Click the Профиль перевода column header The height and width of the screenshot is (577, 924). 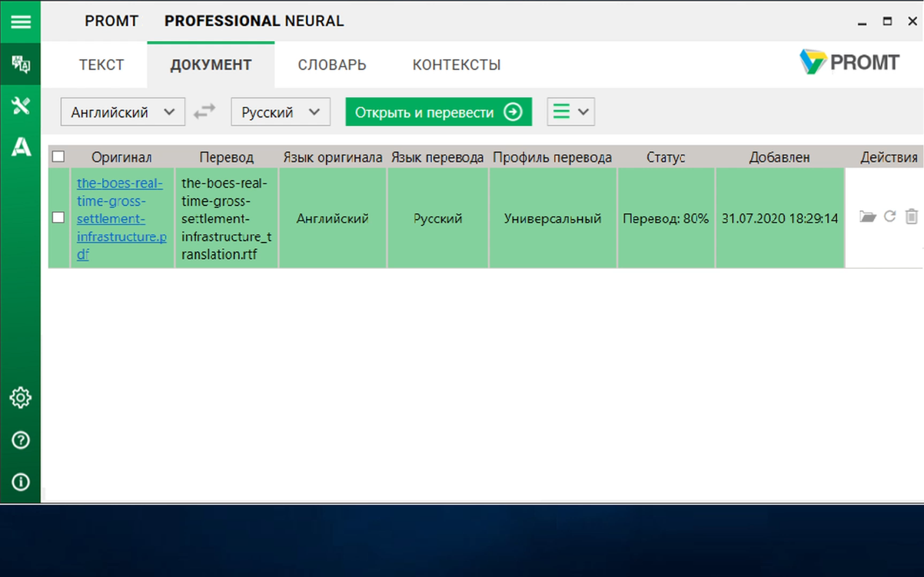[552, 157]
